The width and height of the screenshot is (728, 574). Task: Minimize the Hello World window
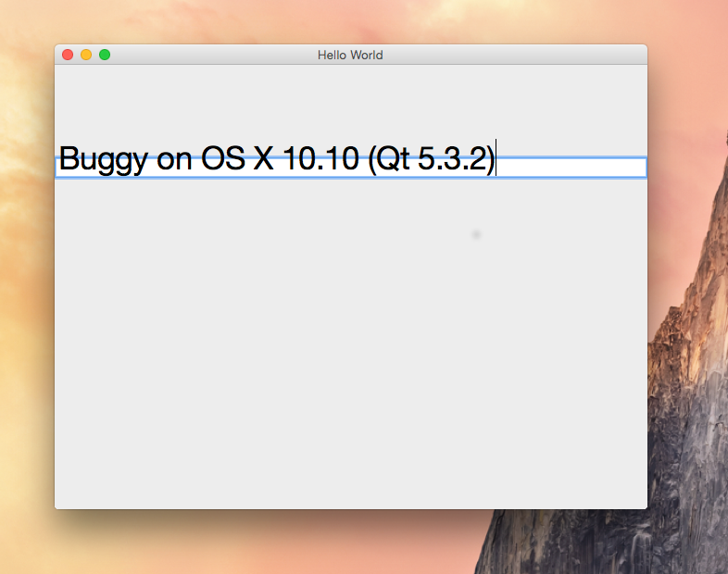[x=86, y=55]
